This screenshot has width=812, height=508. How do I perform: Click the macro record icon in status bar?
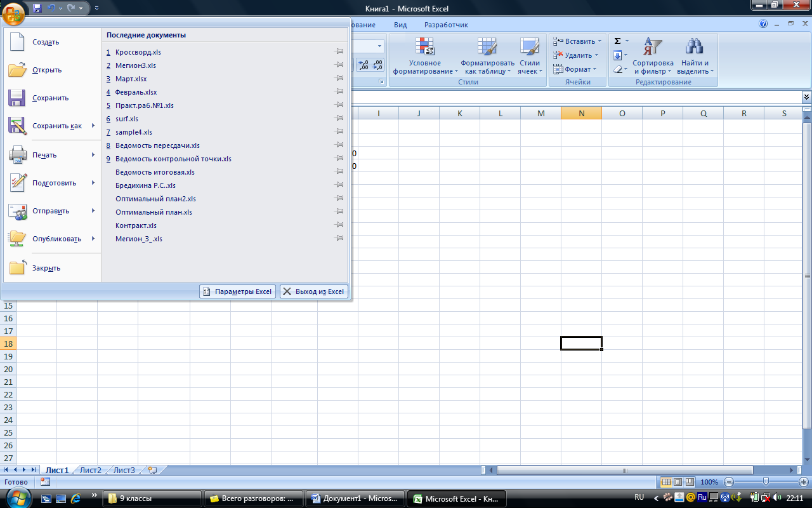pyautogui.click(x=45, y=482)
